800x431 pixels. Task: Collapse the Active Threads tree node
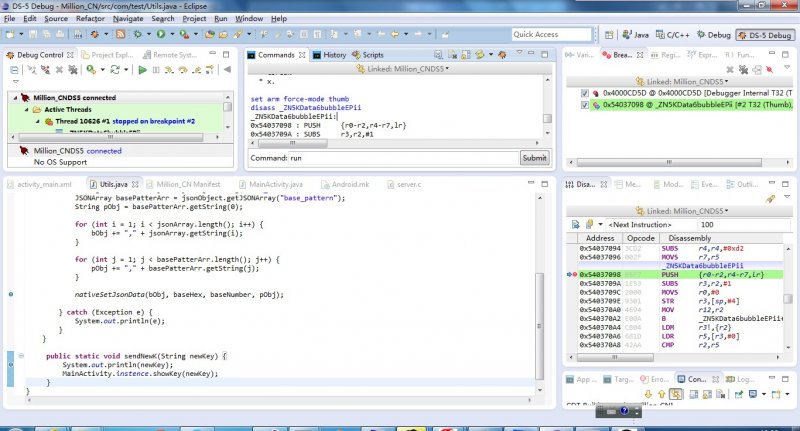coord(26,109)
